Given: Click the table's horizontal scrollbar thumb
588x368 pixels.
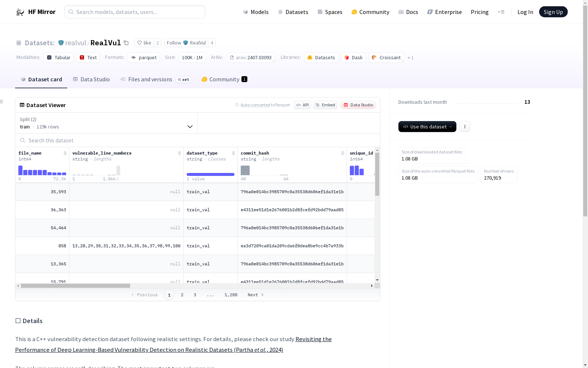Looking at the screenshot, I should 75,286.
